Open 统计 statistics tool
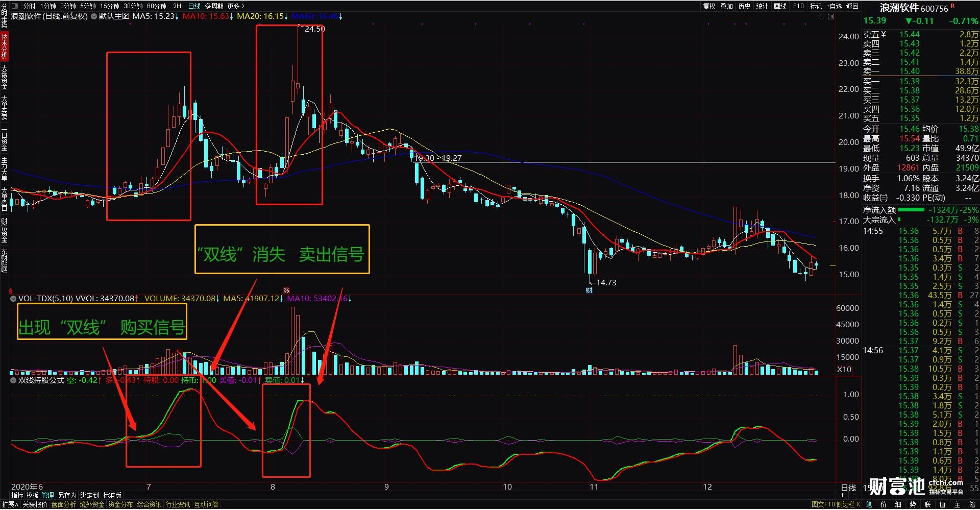This screenshot has width=980, height=510. coord(762,6)
